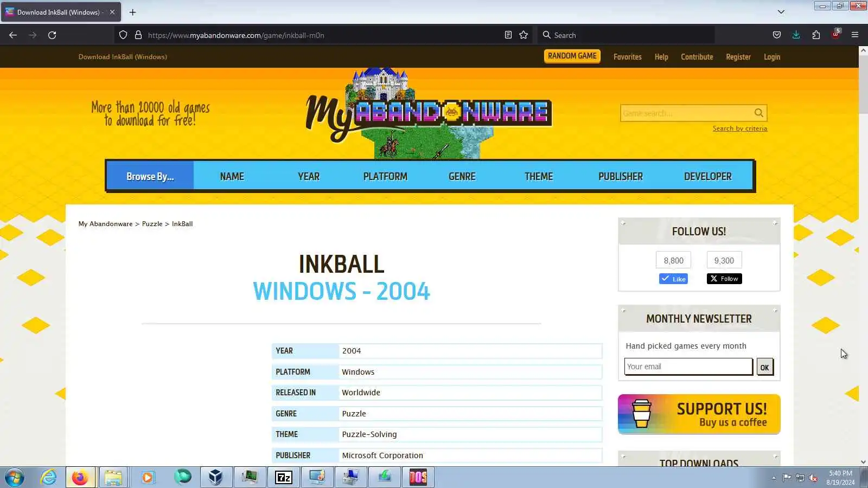Click the Support Us coffee banner

coord(699,414)
